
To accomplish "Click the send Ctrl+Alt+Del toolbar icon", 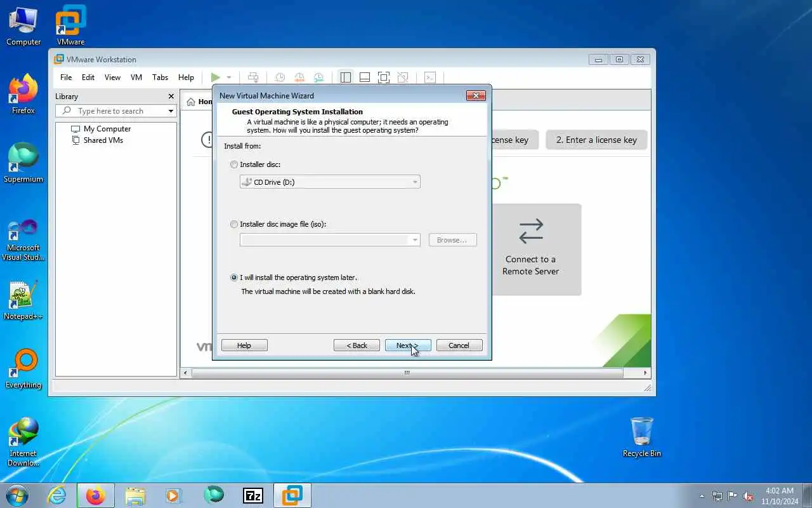I will 253,77.
